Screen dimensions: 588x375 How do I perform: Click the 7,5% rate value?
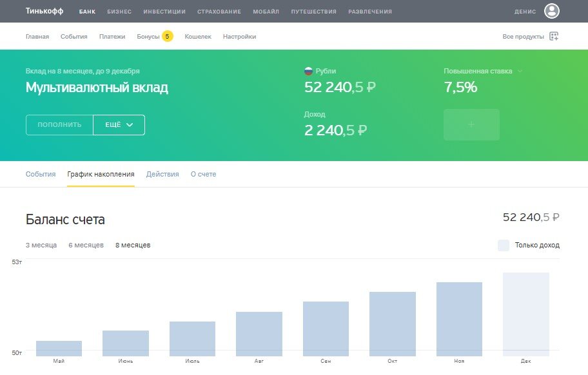pyautogui.click(x=460, y=87)
